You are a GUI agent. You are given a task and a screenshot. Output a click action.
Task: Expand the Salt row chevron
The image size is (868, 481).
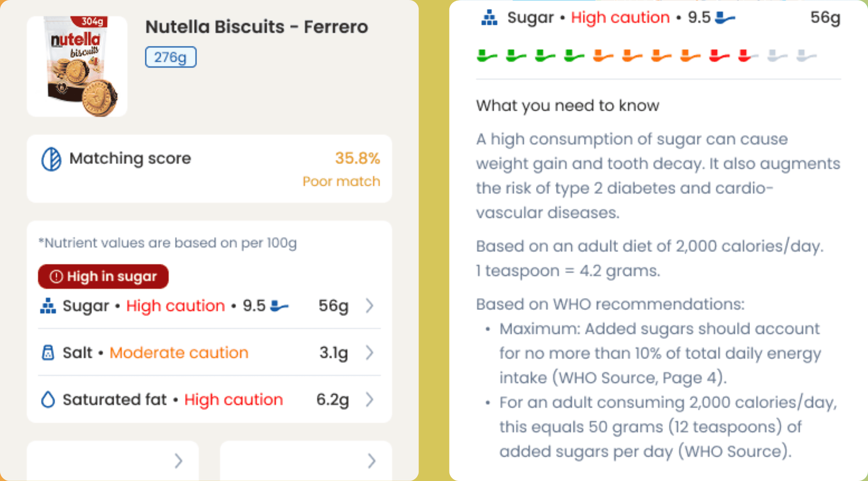[x=370, y=353]
